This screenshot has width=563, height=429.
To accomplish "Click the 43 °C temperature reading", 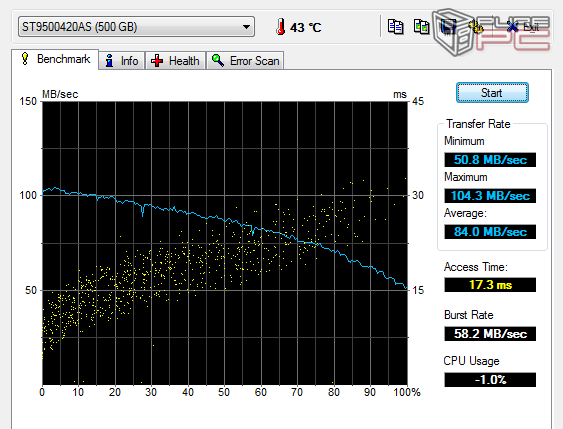I will coord(306,28).
